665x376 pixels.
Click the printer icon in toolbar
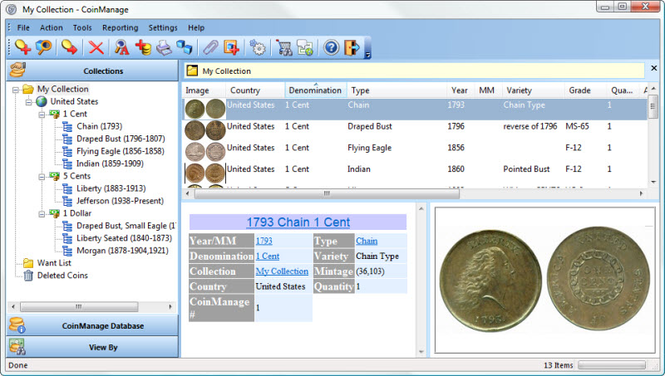[x=164, y=47]
